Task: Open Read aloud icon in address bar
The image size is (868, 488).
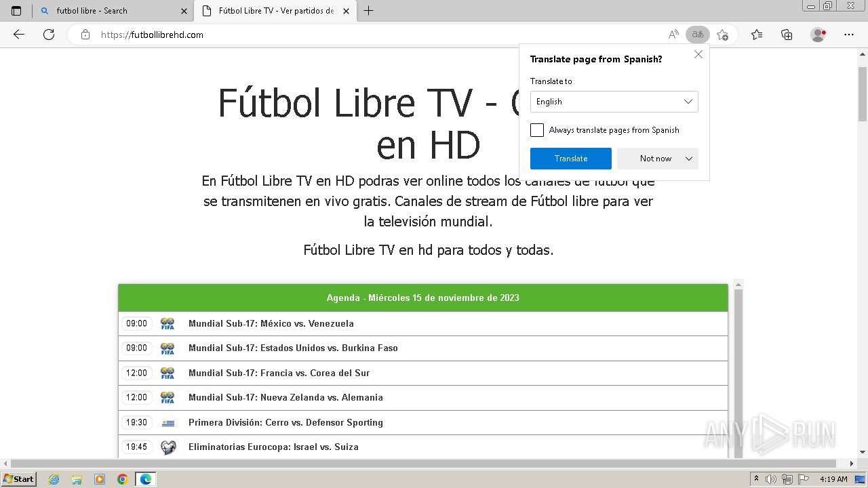Action: click(673, 35)
